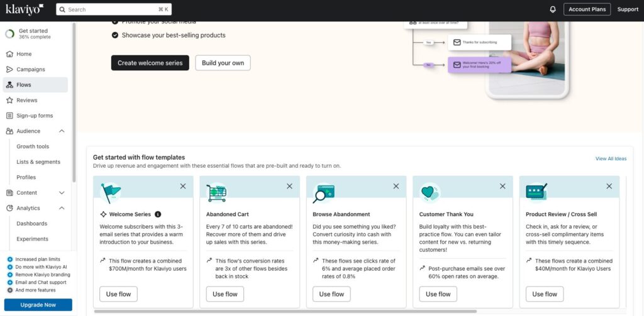Click the Flows sidebar icon
This screenshot has height=316, width=644.
click(9, 85)
